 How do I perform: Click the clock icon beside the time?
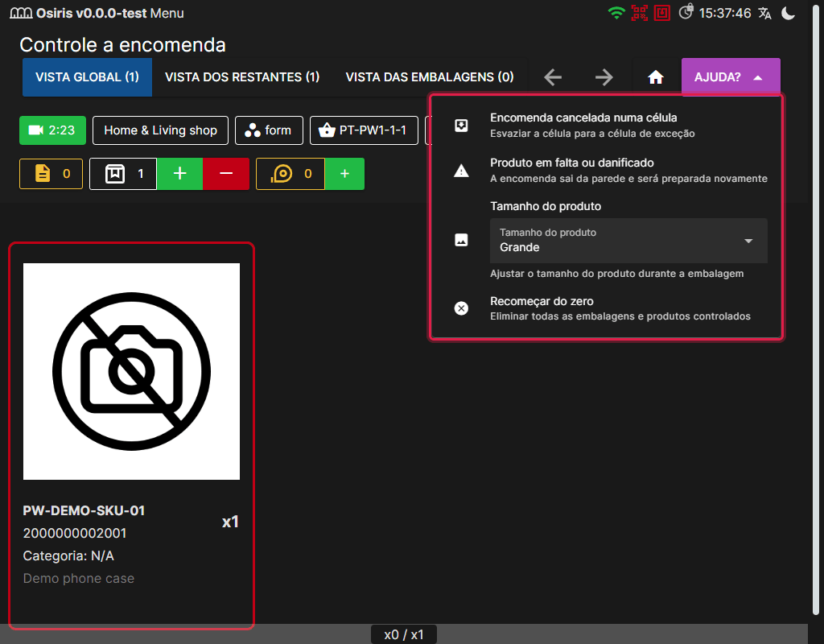point(686,12)
